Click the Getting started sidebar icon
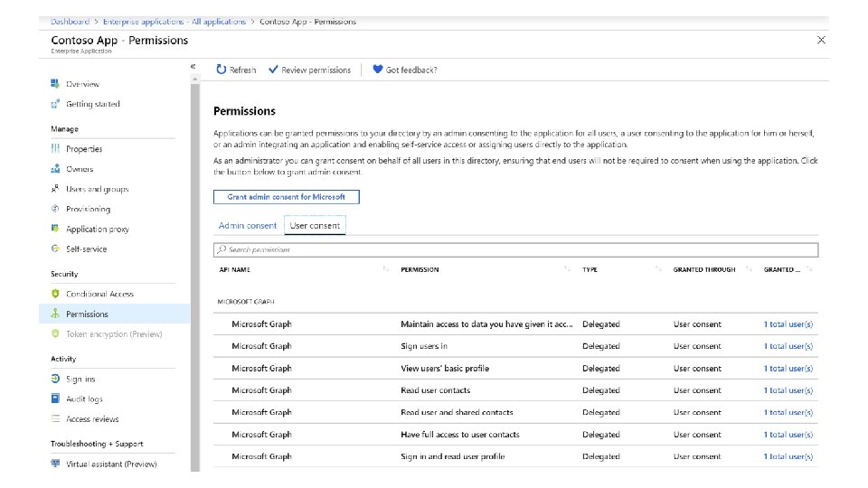This screenshot has height=488, width=868. [x=56, y=104]
